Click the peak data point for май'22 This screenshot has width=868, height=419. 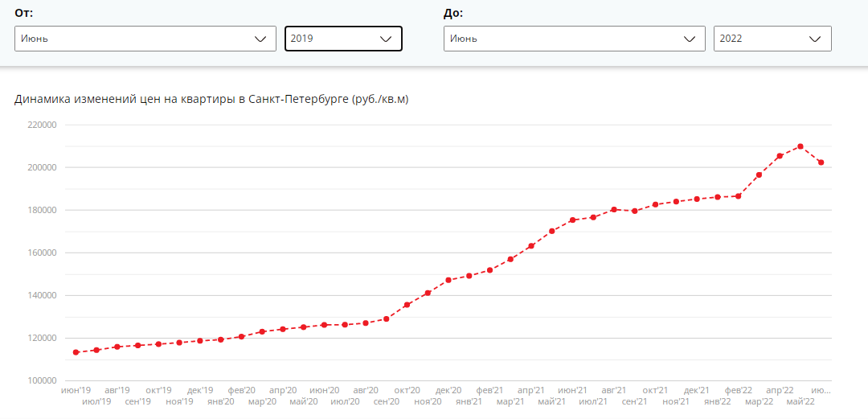(800, 146)
